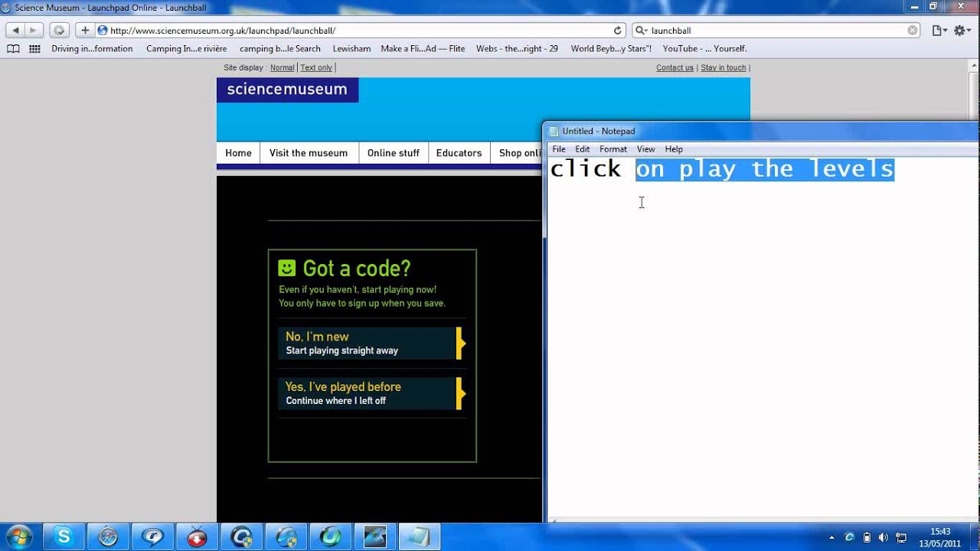Open the teal swirl taskbar icon
Screen dimensions: 980x551
(x=331, y=537)
